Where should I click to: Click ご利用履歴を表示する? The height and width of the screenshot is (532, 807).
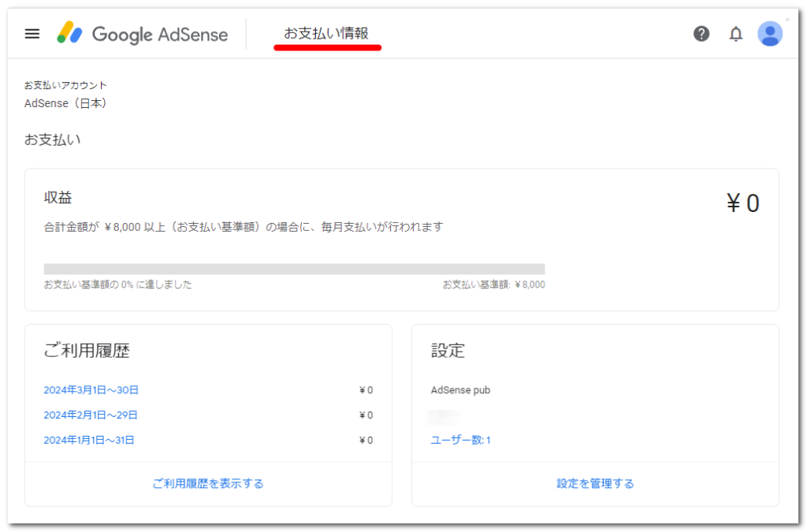pos(208,484)
